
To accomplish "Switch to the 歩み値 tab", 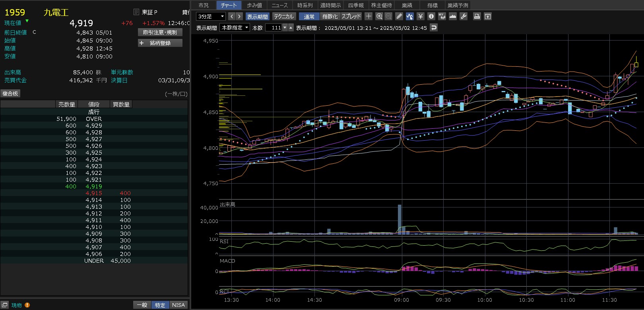I will pyautogui.click(x=254, y=5).
